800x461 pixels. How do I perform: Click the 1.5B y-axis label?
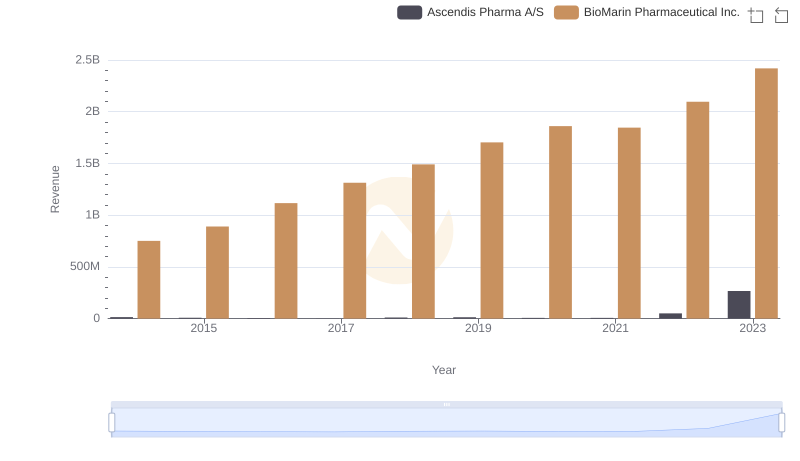[x=88, y=163]
